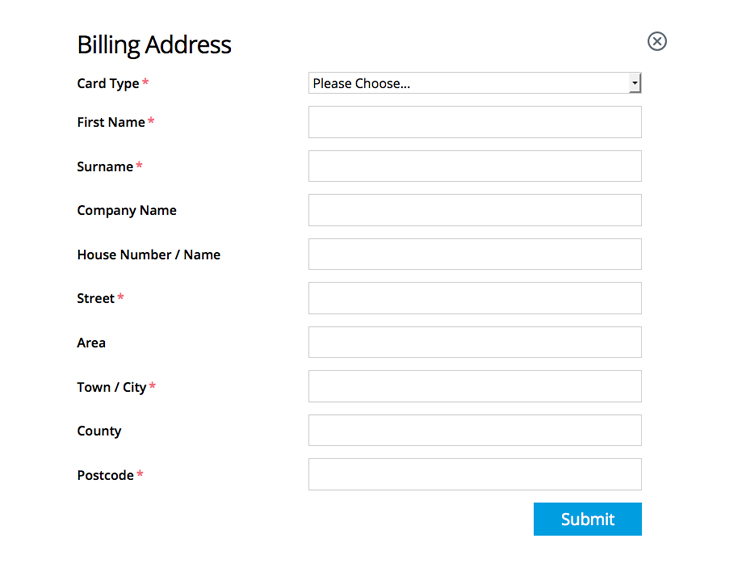
Task: Open the Card Type dropdown
Action: [x=474, y=84]
